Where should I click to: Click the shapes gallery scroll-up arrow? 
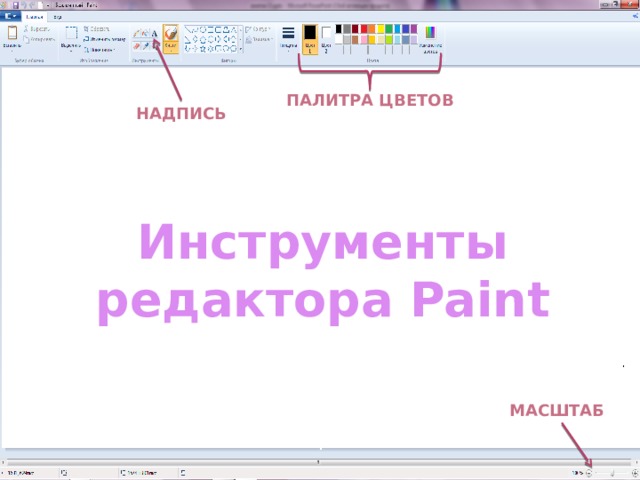coord(240,30)
